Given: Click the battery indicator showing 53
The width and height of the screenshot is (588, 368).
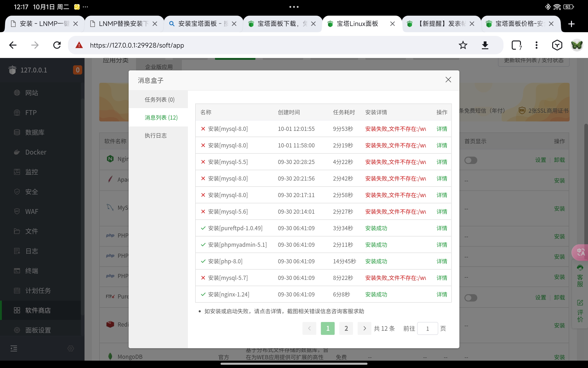Looking at the screenshot, I should 568,7.
